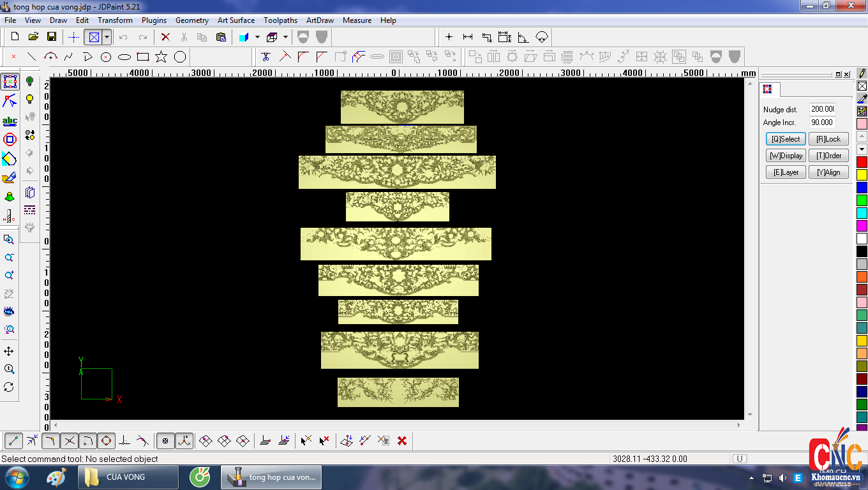Toggle the intersection snap button

pos(70,440)
